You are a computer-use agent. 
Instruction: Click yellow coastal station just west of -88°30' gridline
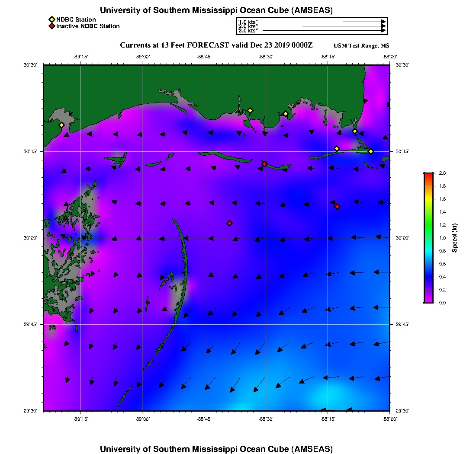point(250,110)
